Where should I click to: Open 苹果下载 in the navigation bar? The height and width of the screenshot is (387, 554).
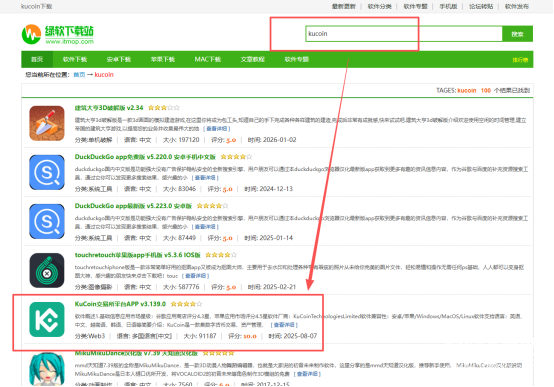[x=163, y=59]
